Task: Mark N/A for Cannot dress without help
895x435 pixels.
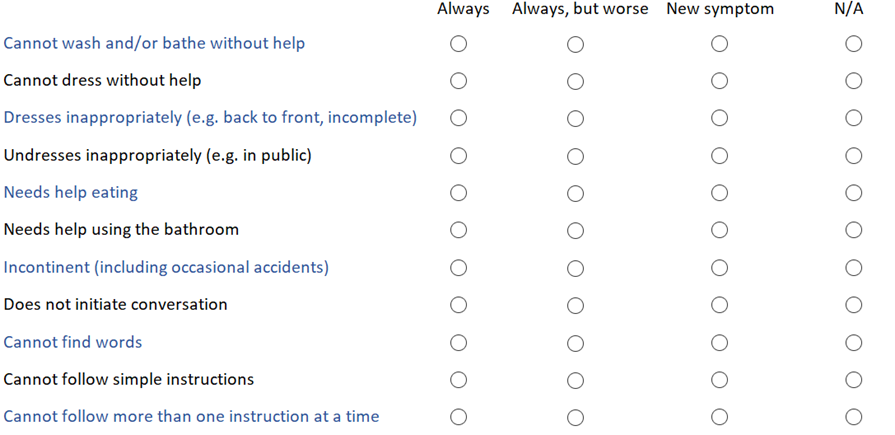Action: click(853, 81)
